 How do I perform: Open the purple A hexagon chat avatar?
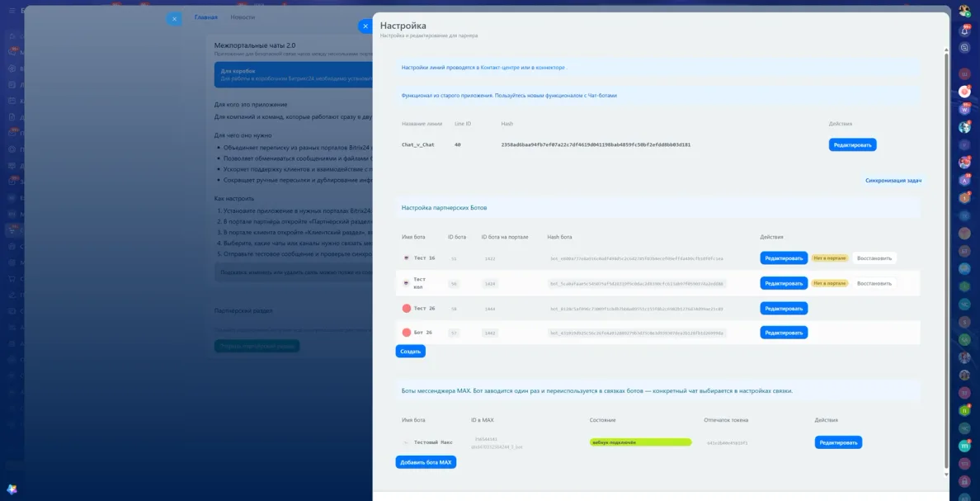964,180
